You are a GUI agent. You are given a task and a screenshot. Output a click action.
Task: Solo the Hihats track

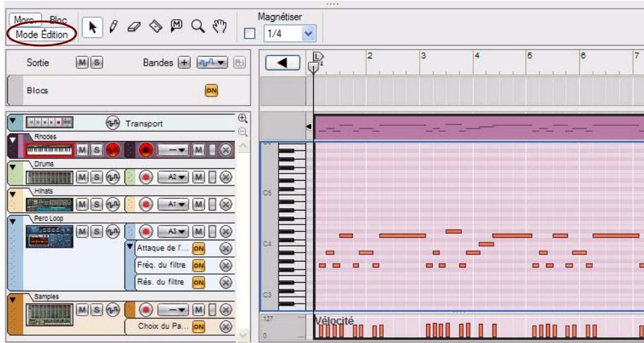(97, 204)
